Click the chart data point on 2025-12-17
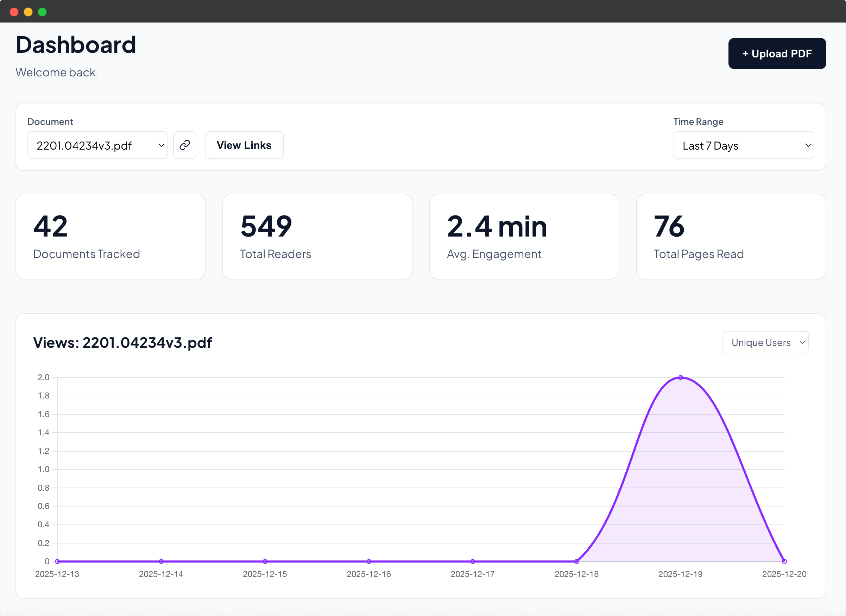 [473, 561]
